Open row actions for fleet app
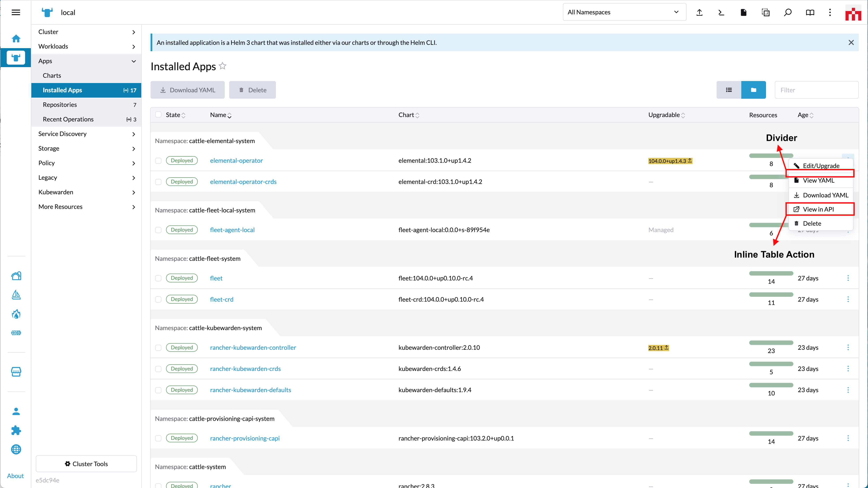 [x=848, y=278]
